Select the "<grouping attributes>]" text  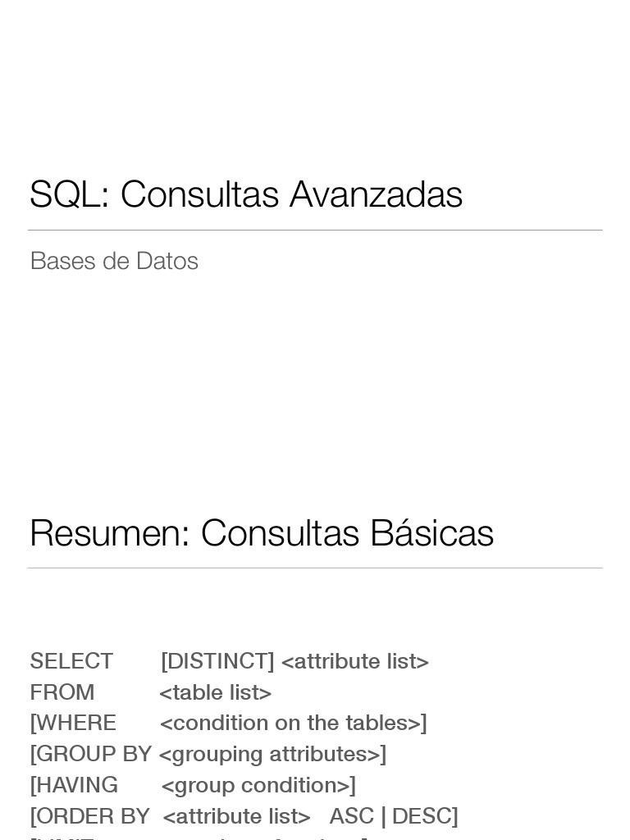pyautogui.click(x=272, y=754)
